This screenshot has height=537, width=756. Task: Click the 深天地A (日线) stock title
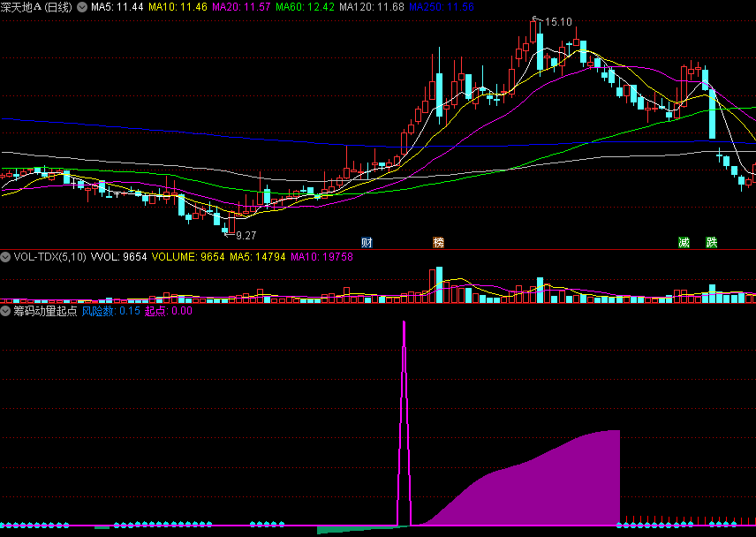point(37,7)
